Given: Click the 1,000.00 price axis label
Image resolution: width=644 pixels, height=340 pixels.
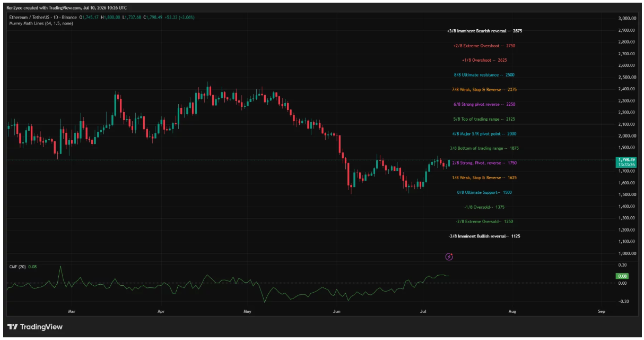Looking at the screenshot, I should click(626, 253).
